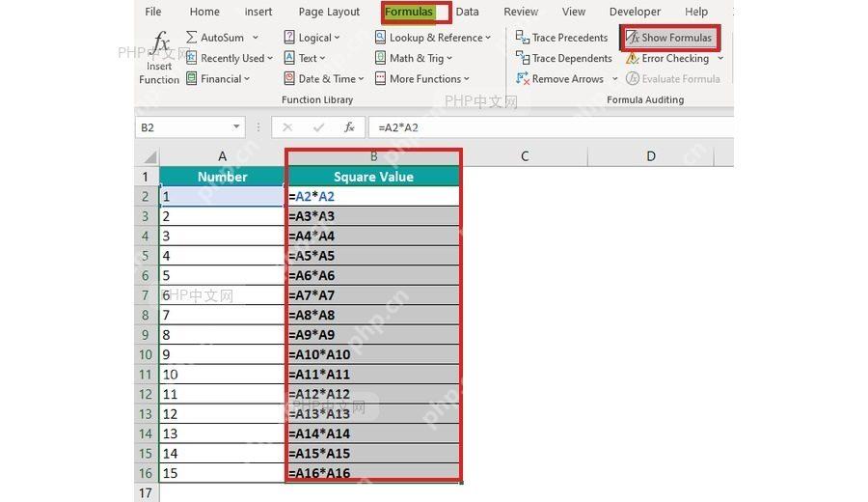Click column A cell with value 10
The height and width of the screenshot is (502, 868).
coord(222,374)
